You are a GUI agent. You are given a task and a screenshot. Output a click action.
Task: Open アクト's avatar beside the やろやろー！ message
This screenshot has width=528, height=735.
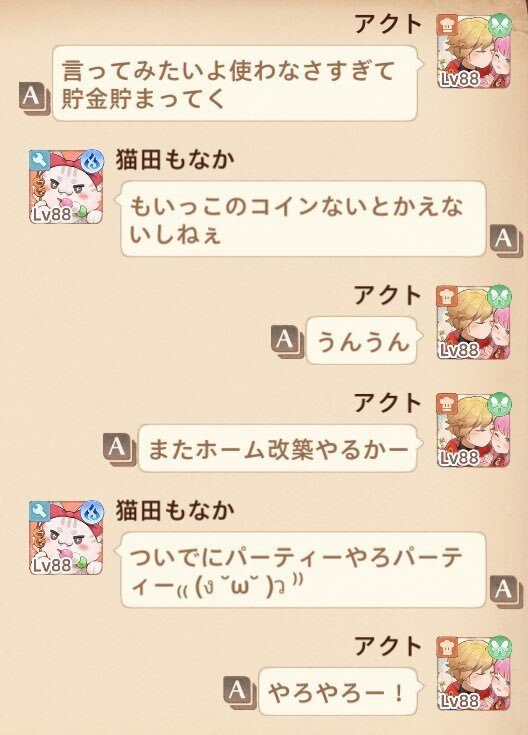(x=474, y=673)
